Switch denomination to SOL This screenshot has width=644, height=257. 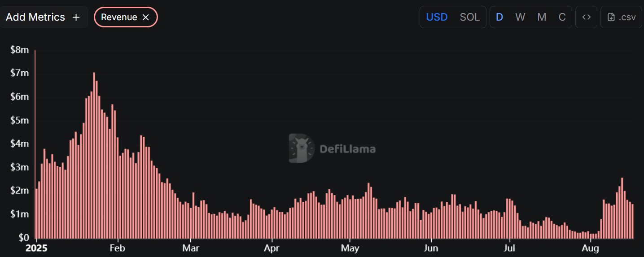pyautogui.click(x=469, y=17)
